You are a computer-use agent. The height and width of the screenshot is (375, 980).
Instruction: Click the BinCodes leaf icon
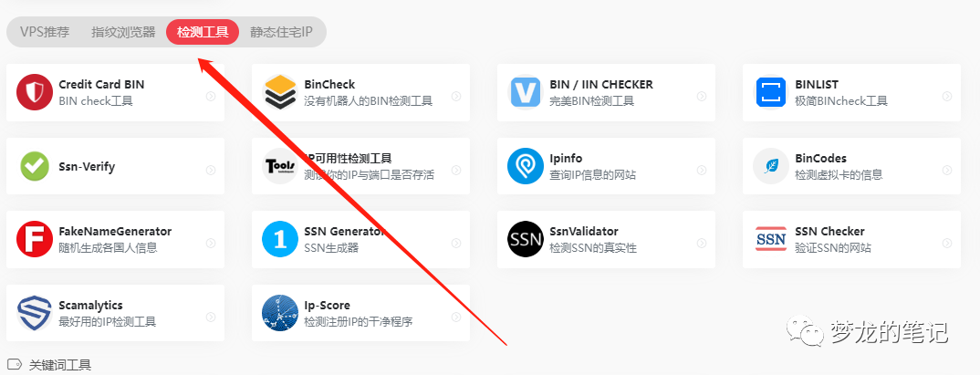[x=771, y=166]
